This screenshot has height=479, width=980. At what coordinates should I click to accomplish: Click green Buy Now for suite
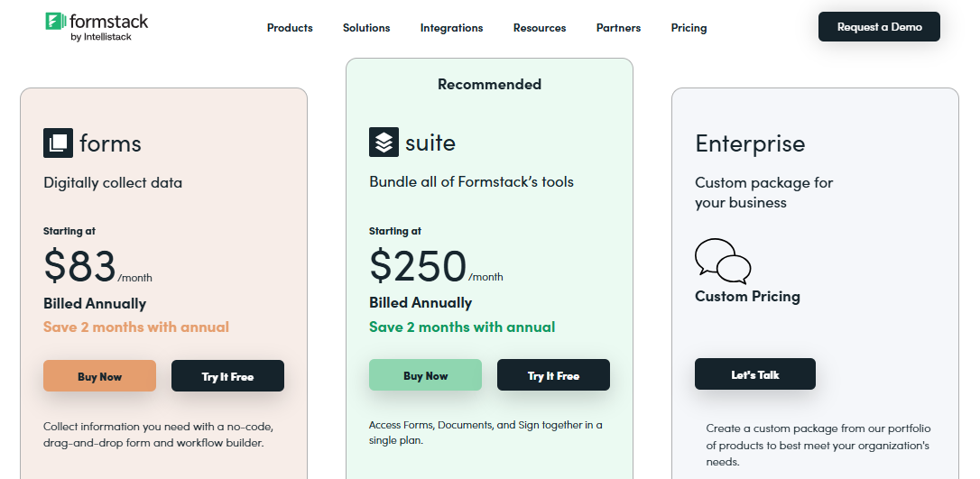(x=425, y=375)
